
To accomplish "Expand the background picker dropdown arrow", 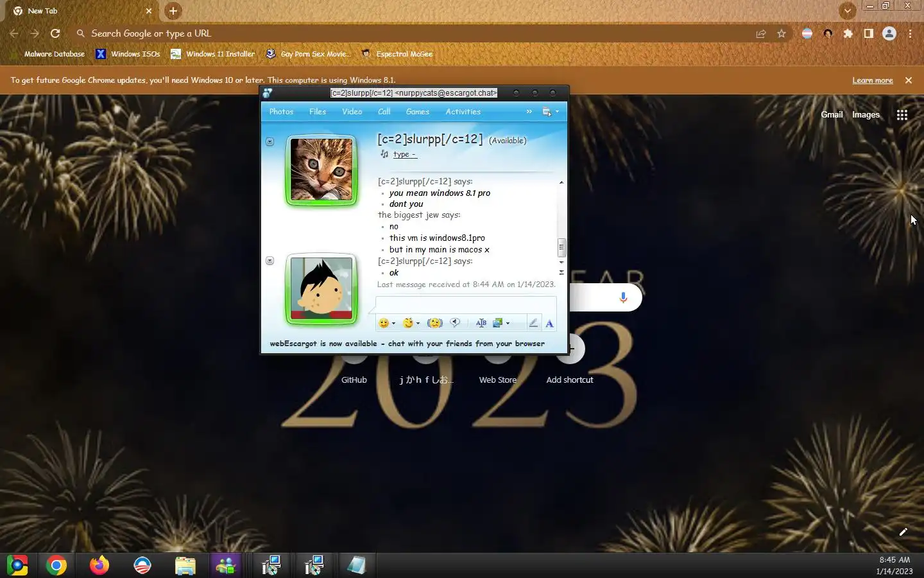I will click(508, 324).
